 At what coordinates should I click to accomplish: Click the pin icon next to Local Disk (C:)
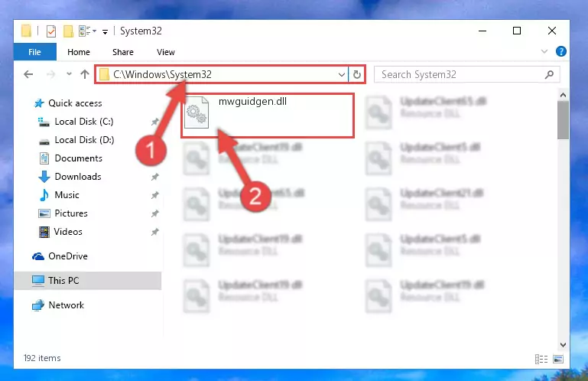155,122
